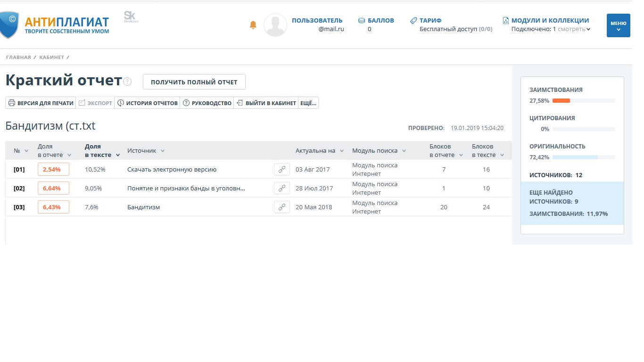644x362 pixels.
Task: Open the blue Меню dropdown
Action: 618,25
